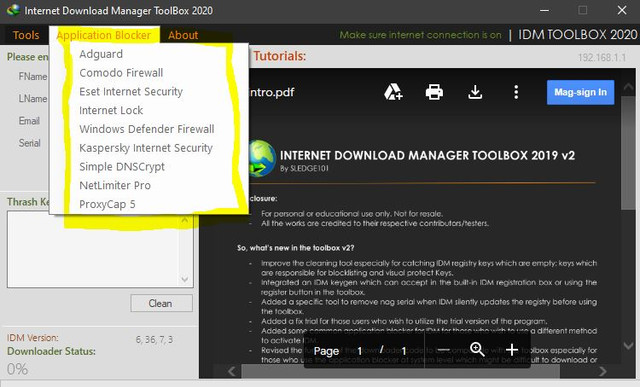Print the PDF with printer icon
Screen dimensions: 640x387
tap(434, 92)
